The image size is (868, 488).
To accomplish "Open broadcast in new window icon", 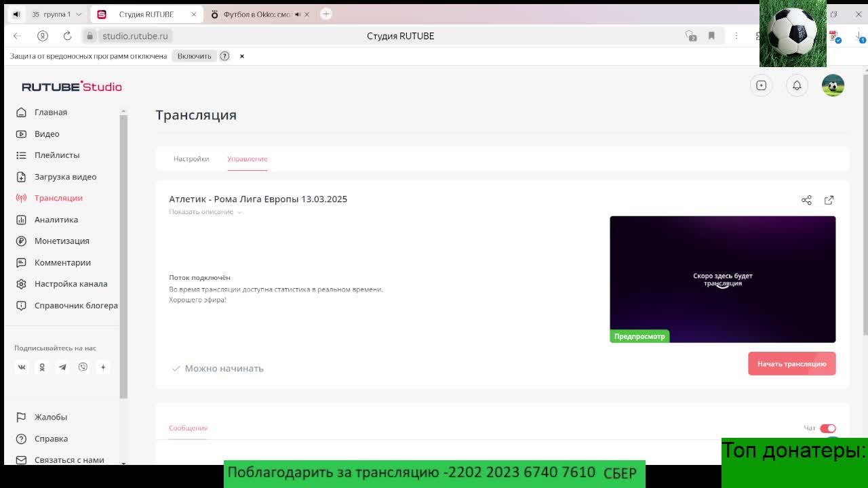I will (829, 200).
